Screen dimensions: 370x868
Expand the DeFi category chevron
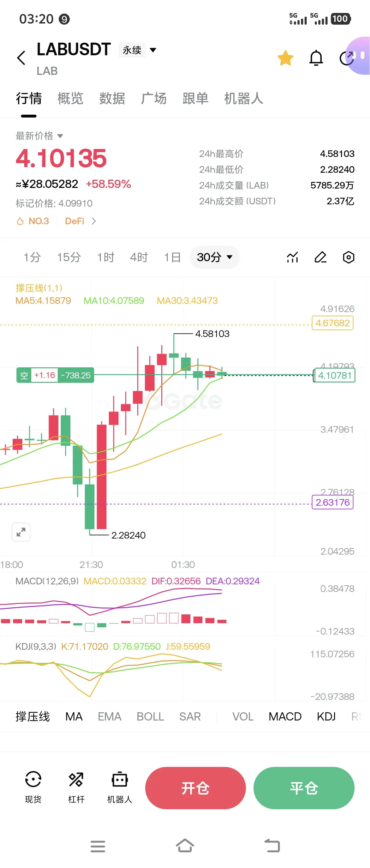click(x=93, y=221)
